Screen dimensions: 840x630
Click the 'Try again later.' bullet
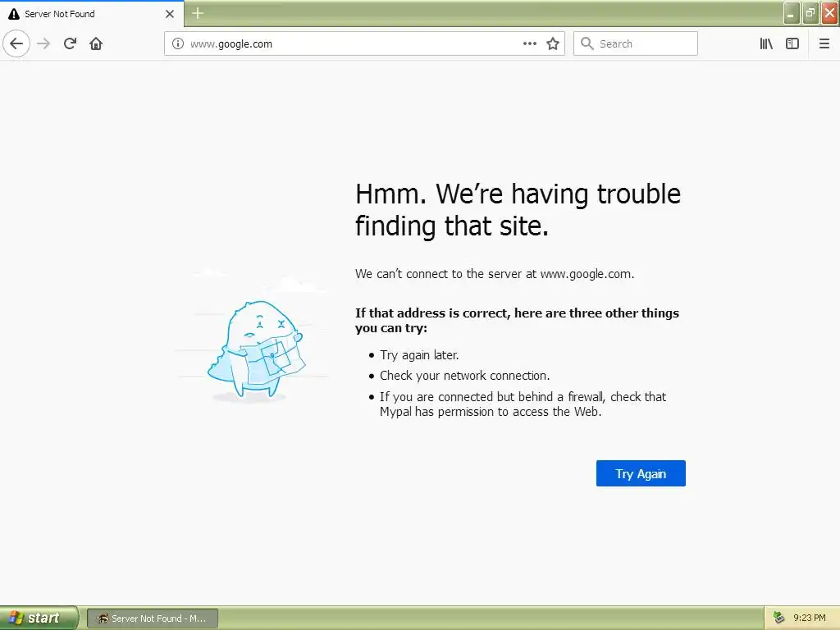419,354
